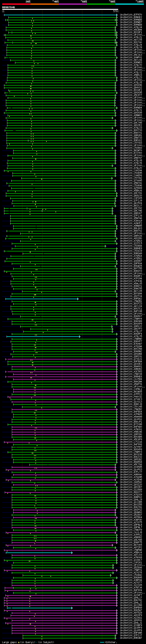Click the cyan alignment bar of UniRef100_B9PD62
The image size is (146, 644).
[42, 299]
